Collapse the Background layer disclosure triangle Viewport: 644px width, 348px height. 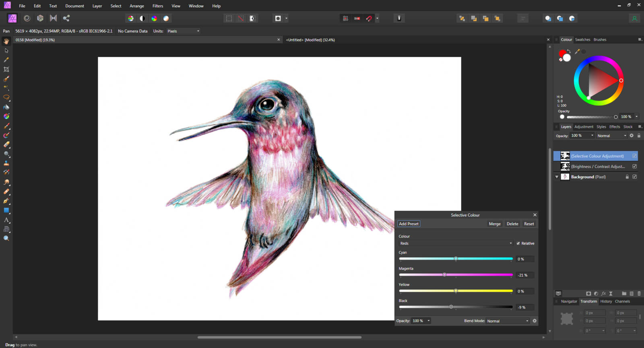pos(557,177)
